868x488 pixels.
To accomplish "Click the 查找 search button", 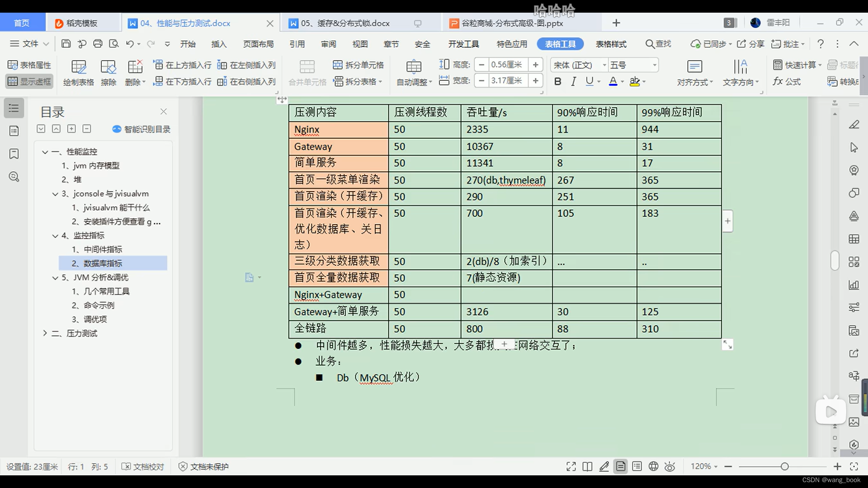I will click(658, 44).
